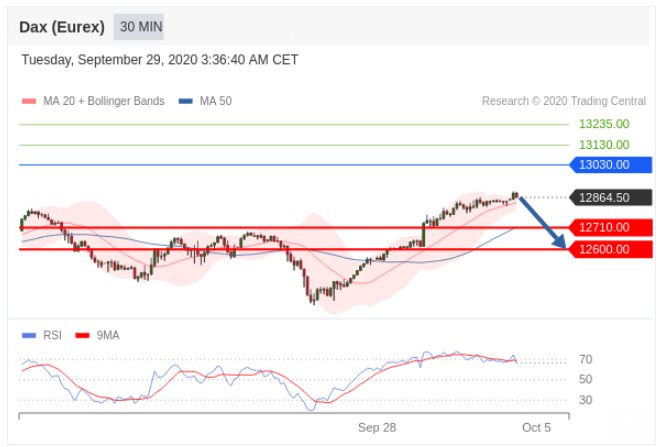Click the 30 MIN timeframe button
Screen dimensions: 660x447
click(138, 27)
